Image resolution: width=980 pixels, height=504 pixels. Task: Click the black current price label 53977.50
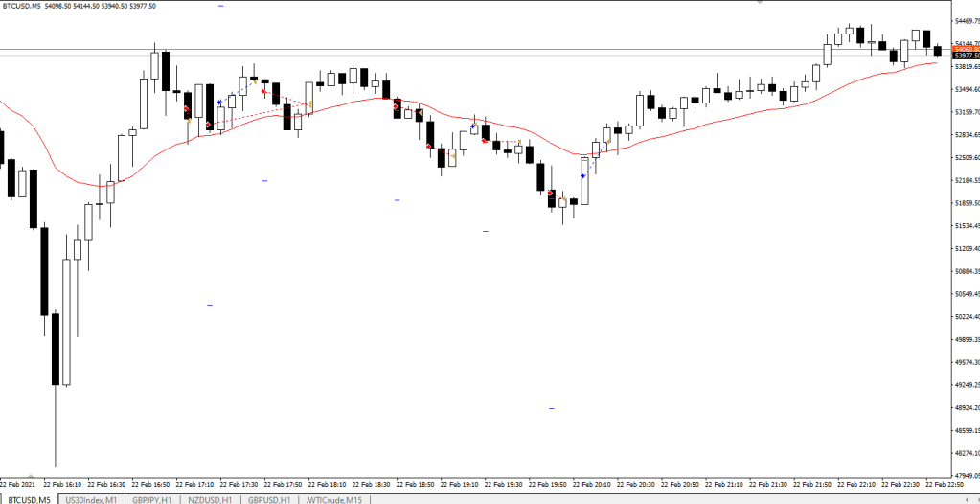(x=965, y=56)
